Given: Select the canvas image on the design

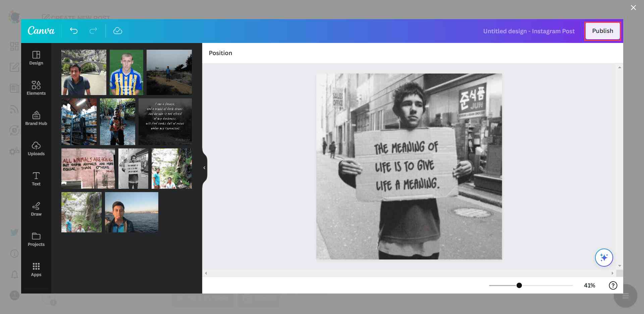Looking at the screenshot, I should click(x=409, y=167).
